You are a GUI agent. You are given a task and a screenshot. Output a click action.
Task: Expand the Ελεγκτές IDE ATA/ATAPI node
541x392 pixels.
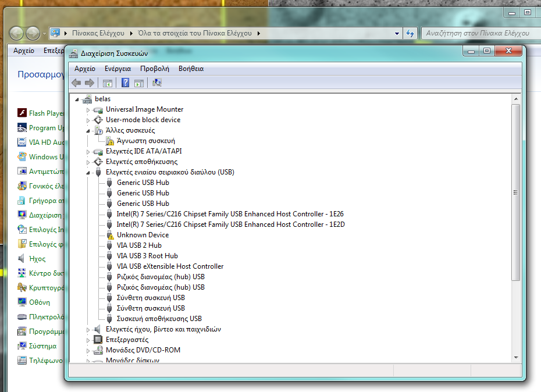[x=88, y=152]
